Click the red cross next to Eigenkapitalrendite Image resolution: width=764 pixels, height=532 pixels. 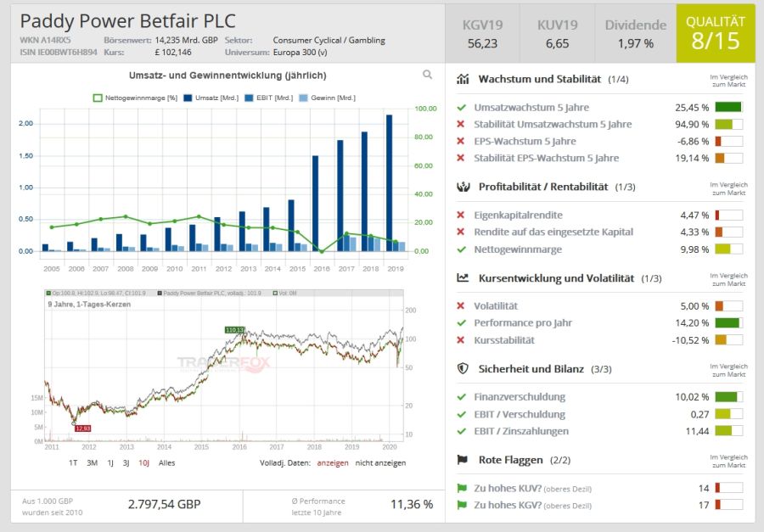[460, 215]
